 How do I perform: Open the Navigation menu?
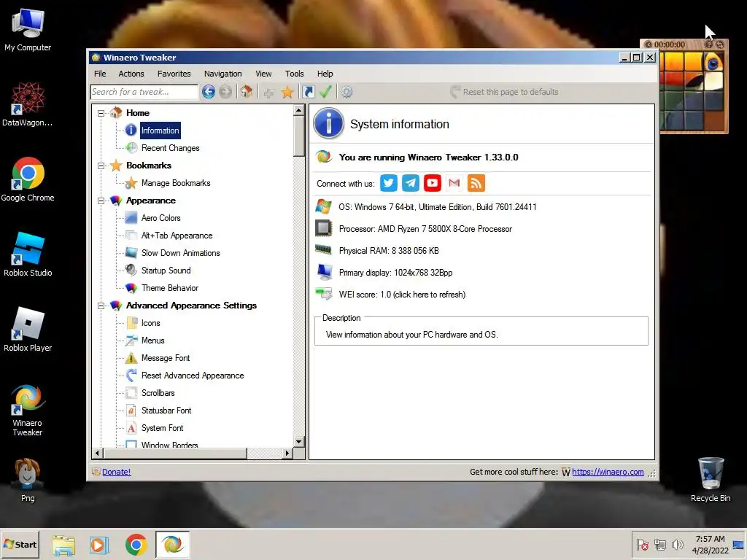coord(223,74)
